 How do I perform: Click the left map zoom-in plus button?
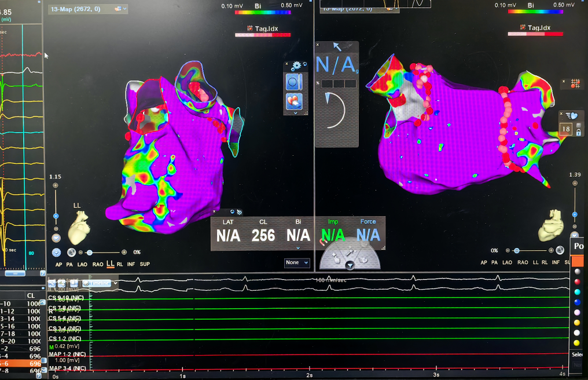click(x=56, y=185)
